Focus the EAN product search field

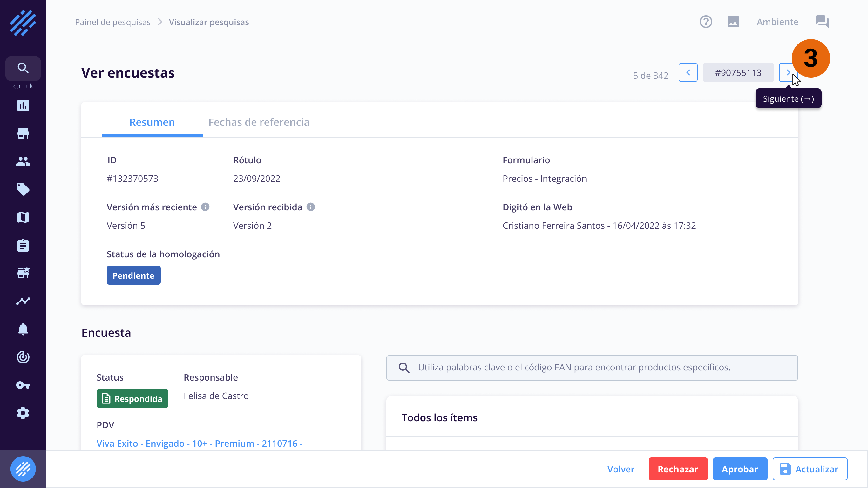pyautogui.click(x=592, y=367)
